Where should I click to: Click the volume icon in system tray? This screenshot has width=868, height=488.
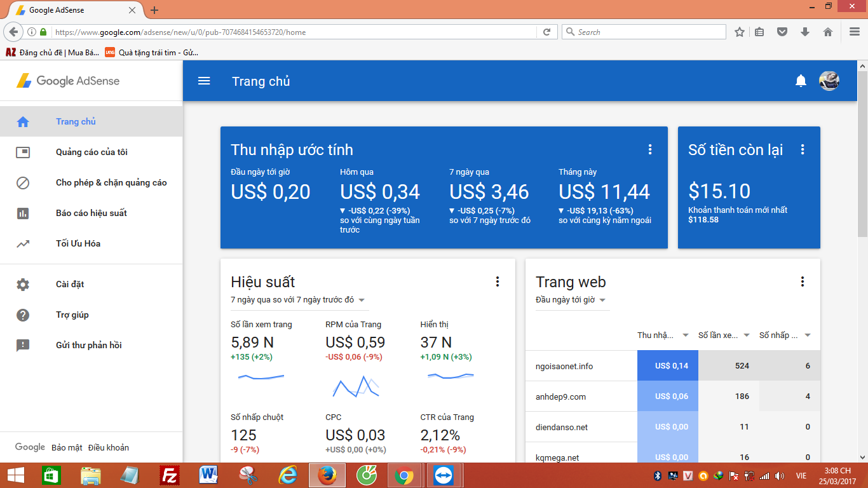(780, 475)
